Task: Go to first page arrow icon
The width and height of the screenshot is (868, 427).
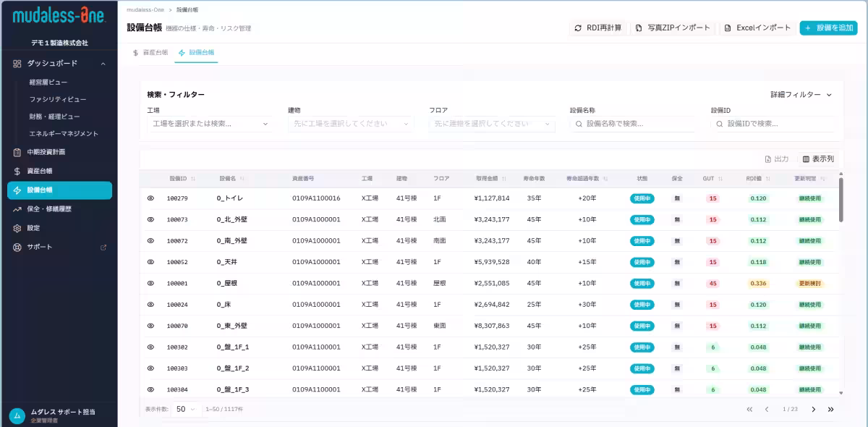Action: click(750, 410)
